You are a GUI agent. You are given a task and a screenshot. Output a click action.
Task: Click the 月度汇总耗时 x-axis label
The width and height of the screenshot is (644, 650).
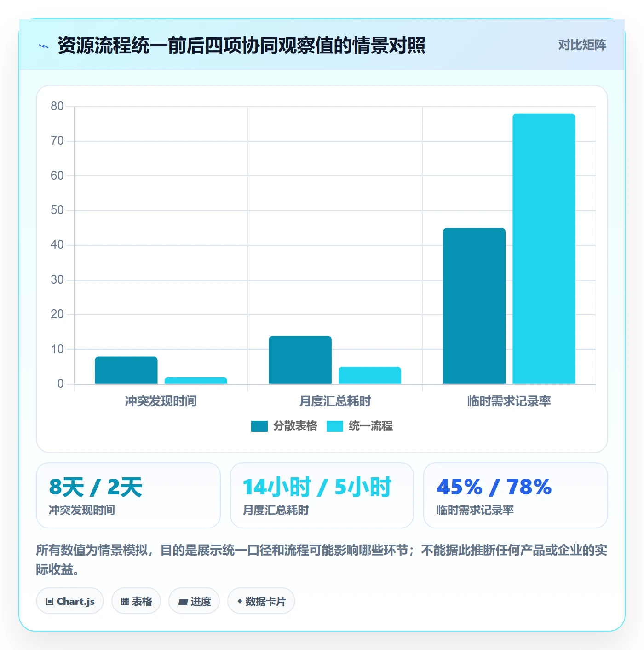coord(335,401)
